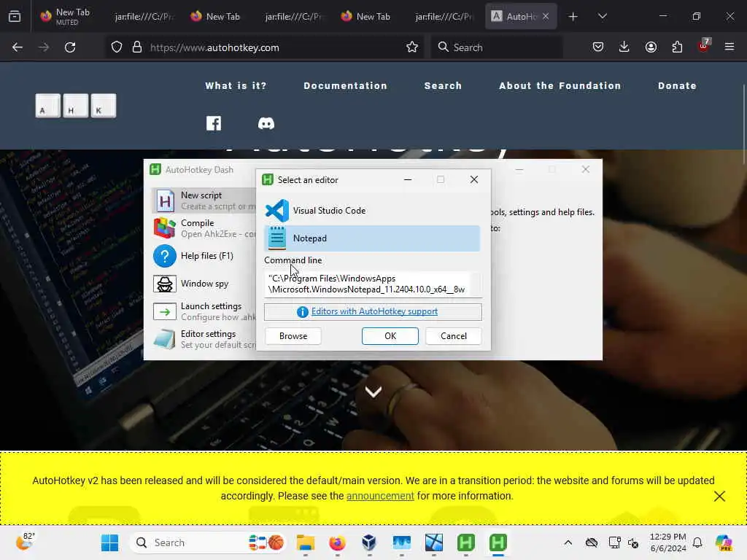Select Visual Studio Code as editor
This screenshot has height=560, width=747.
pos(372,211)
